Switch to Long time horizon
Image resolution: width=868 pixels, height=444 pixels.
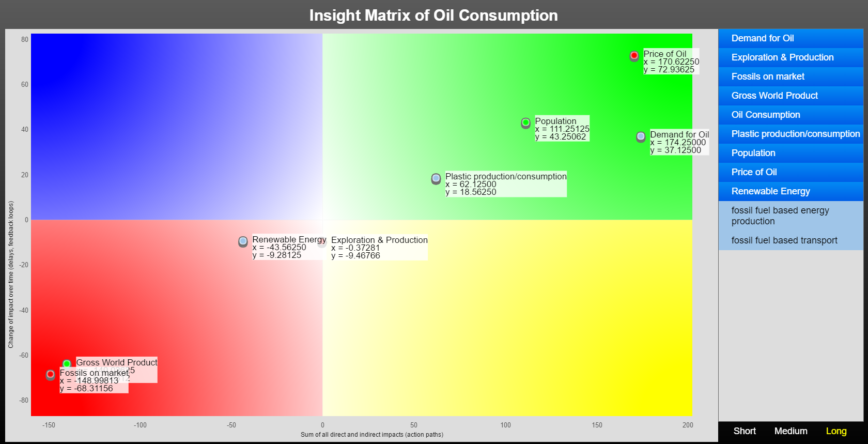pos(836,431)
